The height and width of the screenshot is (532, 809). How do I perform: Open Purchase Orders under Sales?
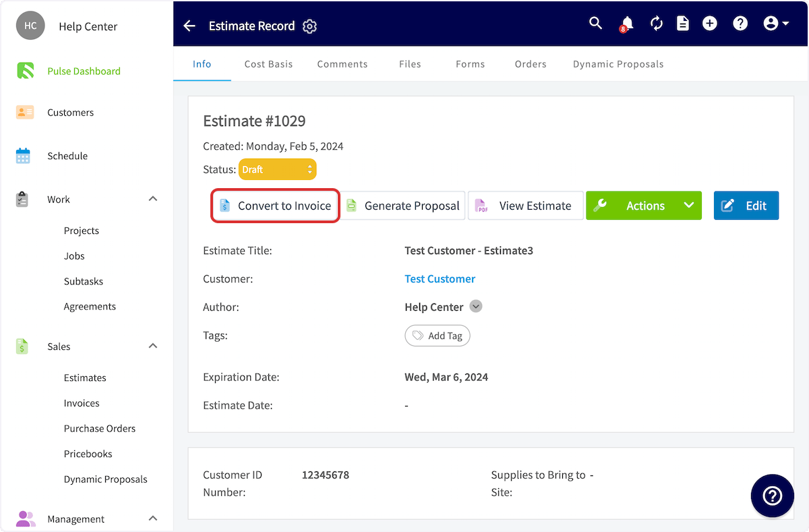pos(100,428)
